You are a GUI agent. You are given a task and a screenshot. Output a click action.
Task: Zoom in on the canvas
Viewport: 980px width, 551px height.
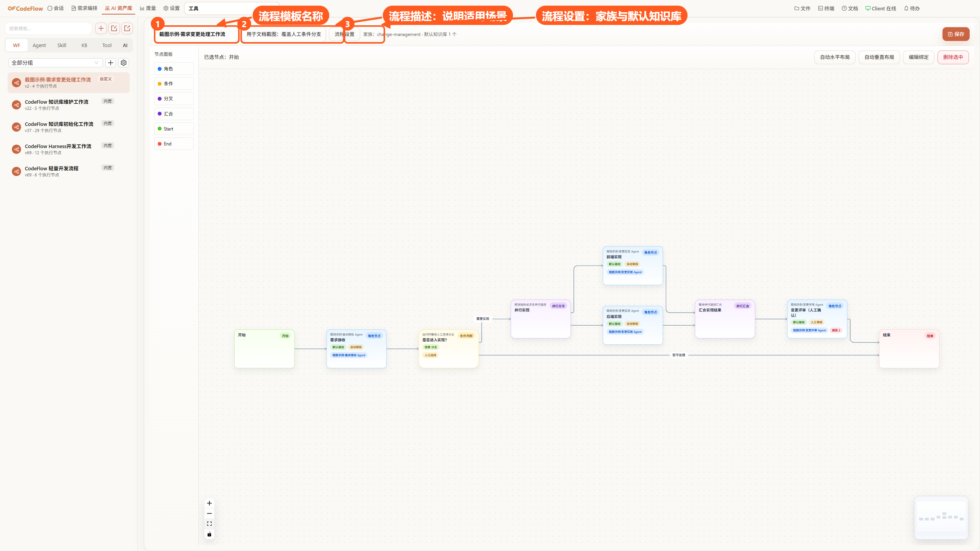pos(209,503)
